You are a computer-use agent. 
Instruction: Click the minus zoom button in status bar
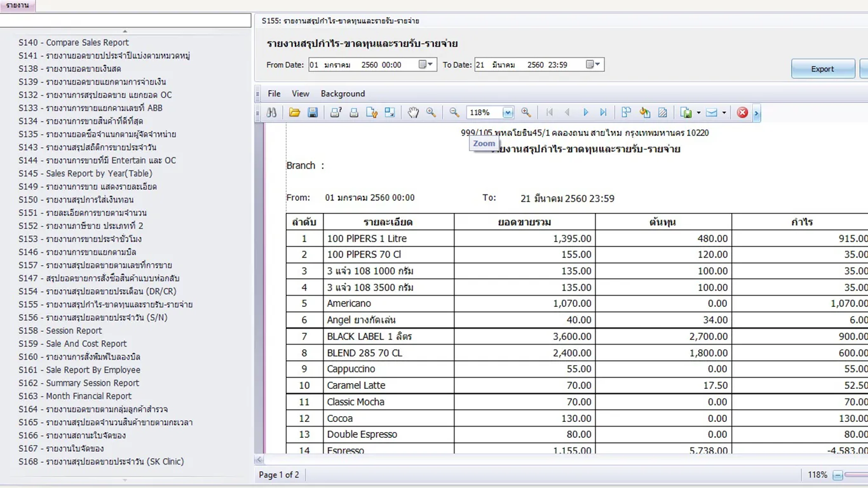(x=837, y=475)
